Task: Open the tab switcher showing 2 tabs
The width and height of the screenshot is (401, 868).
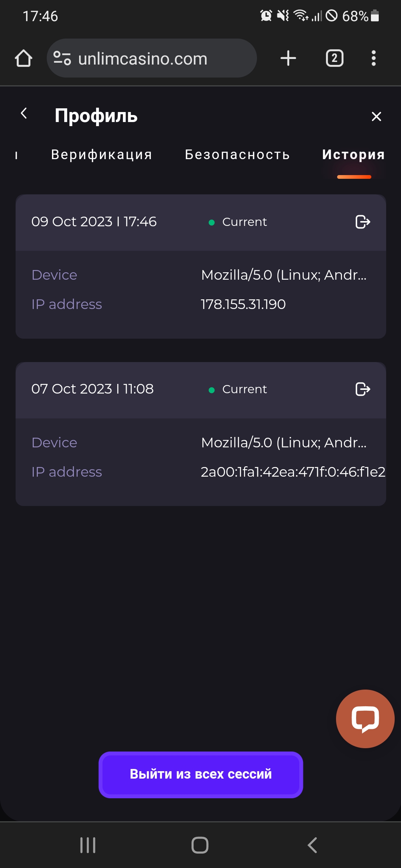Action: [335, 58]
